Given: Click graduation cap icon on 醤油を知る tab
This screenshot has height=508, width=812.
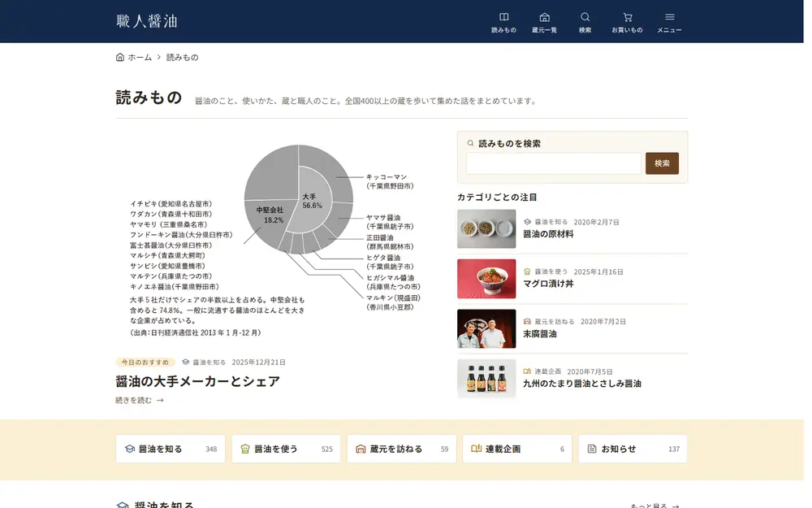Looking at the screenshot, I should [x=129, y=449].
